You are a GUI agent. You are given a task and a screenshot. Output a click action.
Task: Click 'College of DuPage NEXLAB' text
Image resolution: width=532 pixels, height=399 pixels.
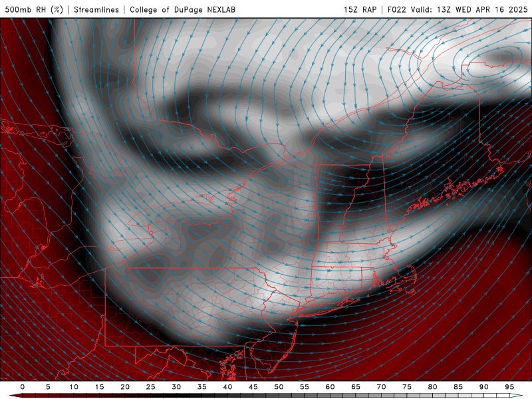tap(182, 9)
